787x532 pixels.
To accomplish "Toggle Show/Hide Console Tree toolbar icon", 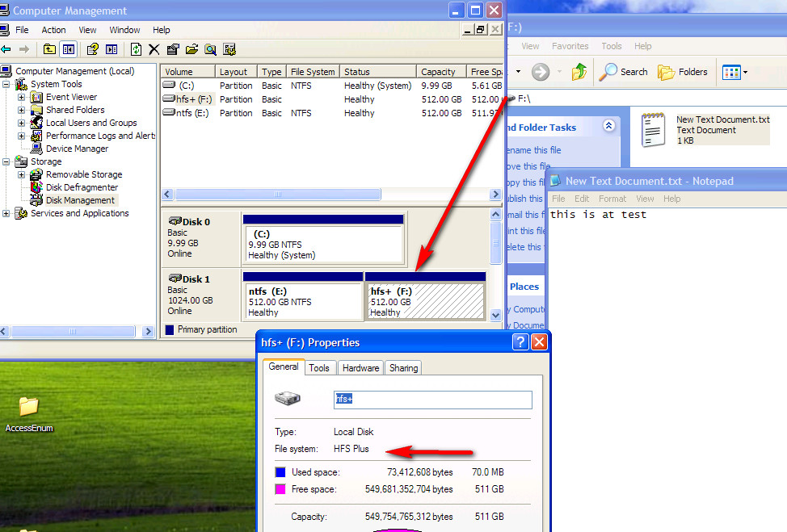I will point(68,49).
